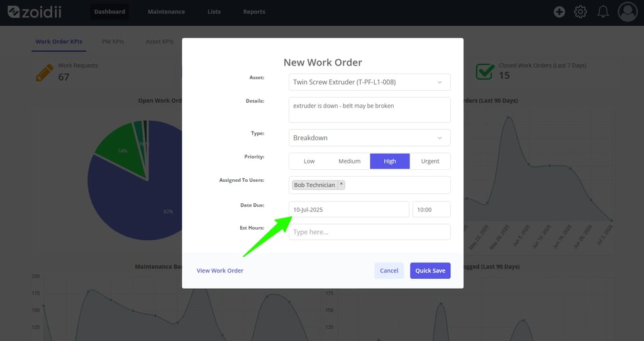The image size is (644, 341).
Task: Click the Date Due field 10-Jul-2025
Action: click(x=348, y=210)
